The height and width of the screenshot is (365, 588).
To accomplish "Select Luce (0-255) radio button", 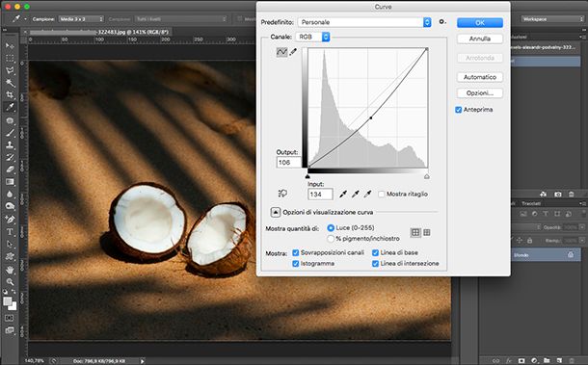I will [x=331, y=228].
